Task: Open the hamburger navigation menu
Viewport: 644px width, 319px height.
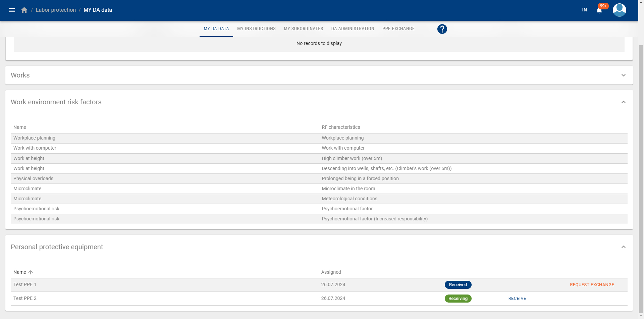Action: (12, 10)
